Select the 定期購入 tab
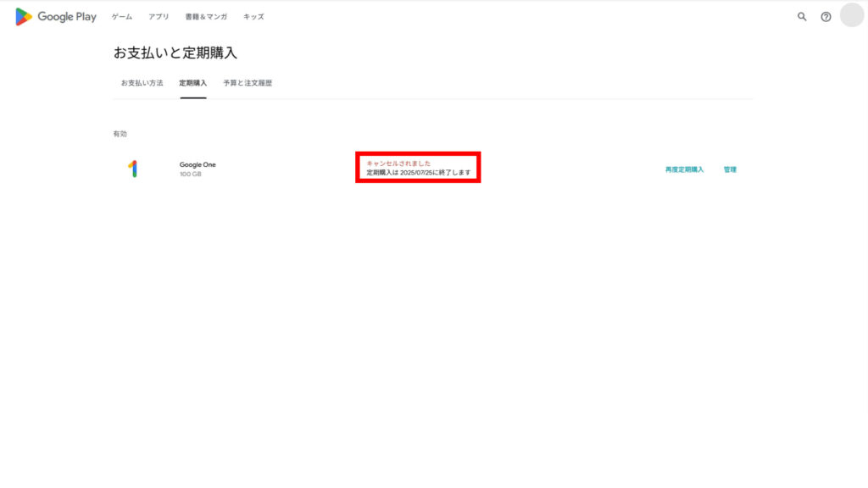 click(x=192, y=83)
